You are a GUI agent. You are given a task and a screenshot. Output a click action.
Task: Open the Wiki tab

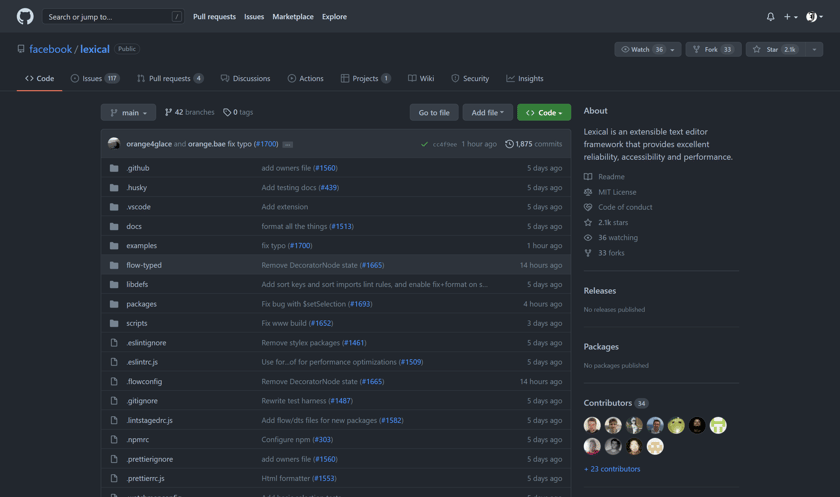[x=421, y=78]
